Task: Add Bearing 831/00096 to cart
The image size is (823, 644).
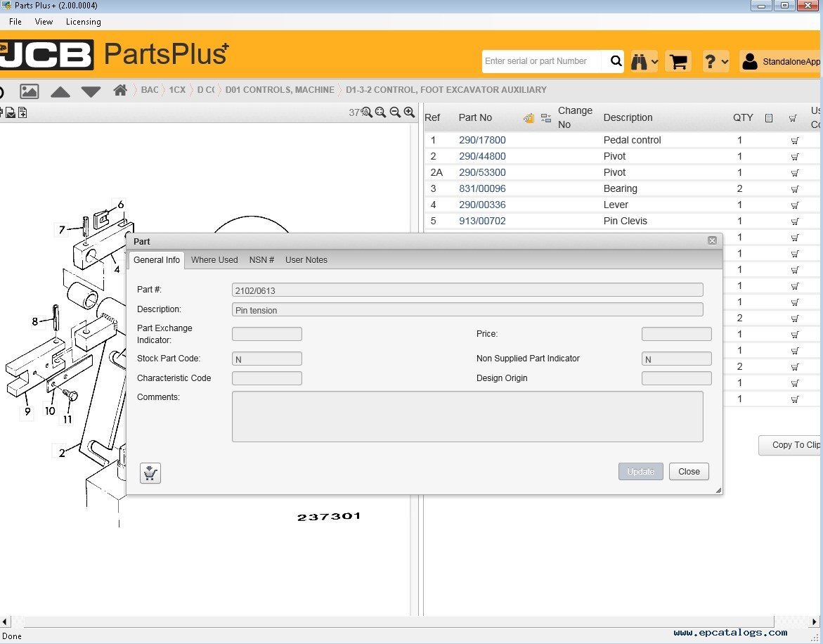Action: tap(795, 189)
